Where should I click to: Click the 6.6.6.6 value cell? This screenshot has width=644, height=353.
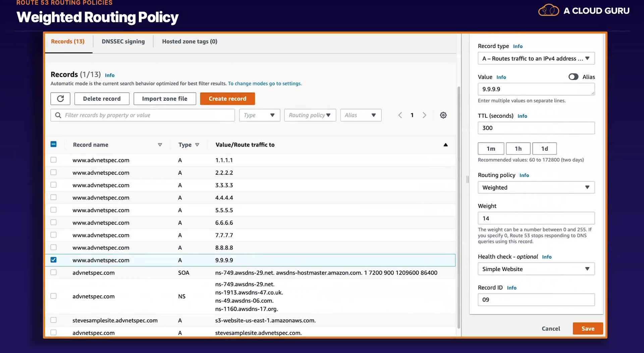pyautogui.click(x=224, y=223)
